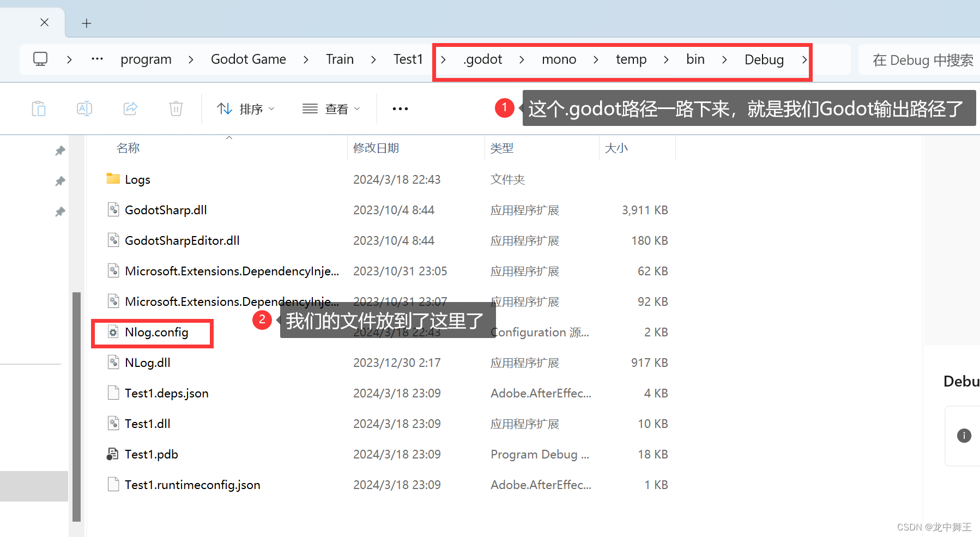This screenshot has width=980, height=537.
Task: Click the Program Debug type cell
Action: [x=540, y=454]
